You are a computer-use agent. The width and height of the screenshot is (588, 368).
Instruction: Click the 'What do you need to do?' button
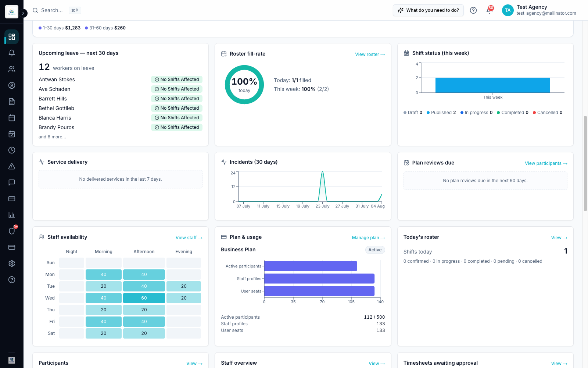pyautogui.click(x=428, y=10)
